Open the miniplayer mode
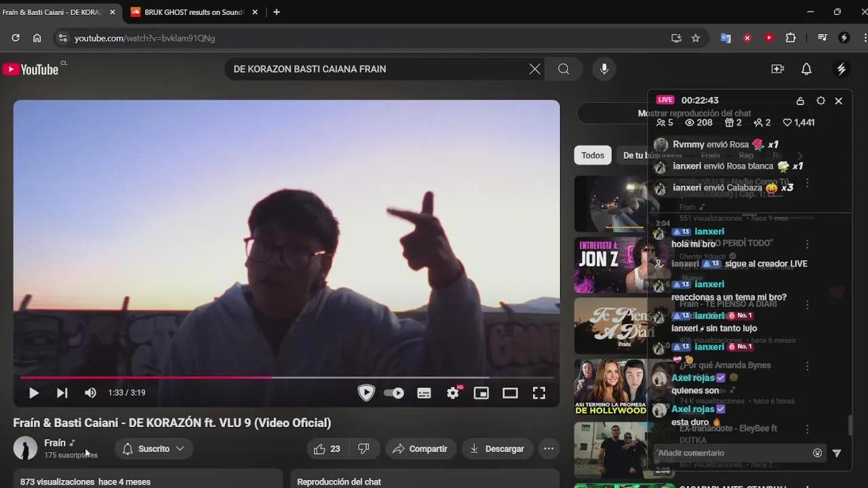The width and height of the screenshot is (868, 488). [x=481, y=393]
